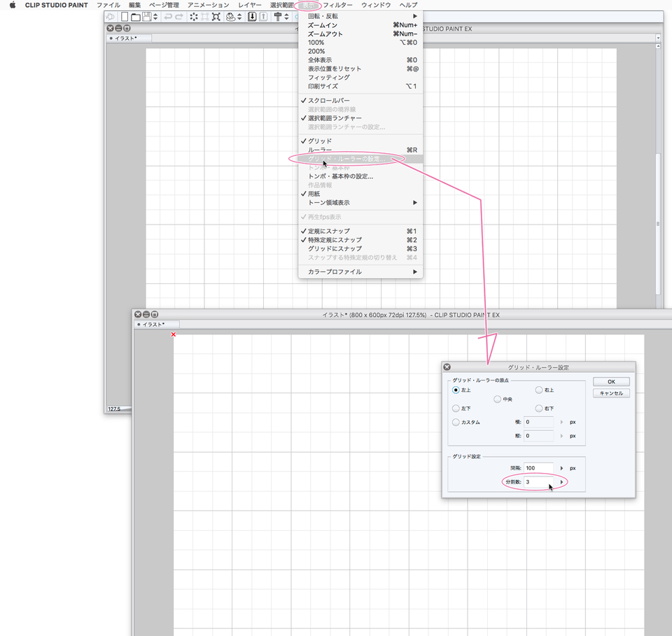The height and width of the screenshot is (636, 672).
Task: Open the CLIP STUDIO launcher icon in toolbar
Action: tap(110, 17)
